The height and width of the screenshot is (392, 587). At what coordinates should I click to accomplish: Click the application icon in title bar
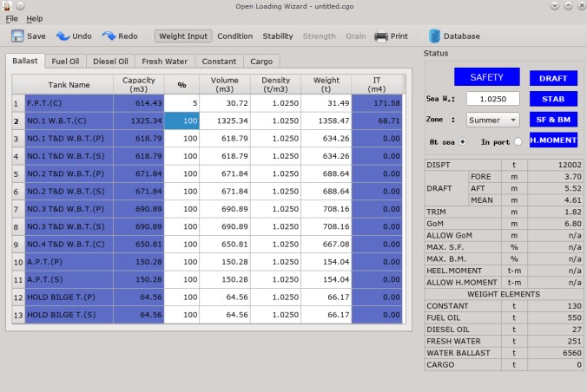[7, 6]
